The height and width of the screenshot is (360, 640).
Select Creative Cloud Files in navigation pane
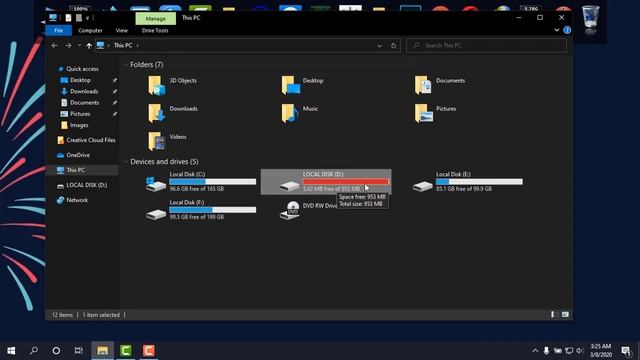pyautogui.click(x=91, y=140)
